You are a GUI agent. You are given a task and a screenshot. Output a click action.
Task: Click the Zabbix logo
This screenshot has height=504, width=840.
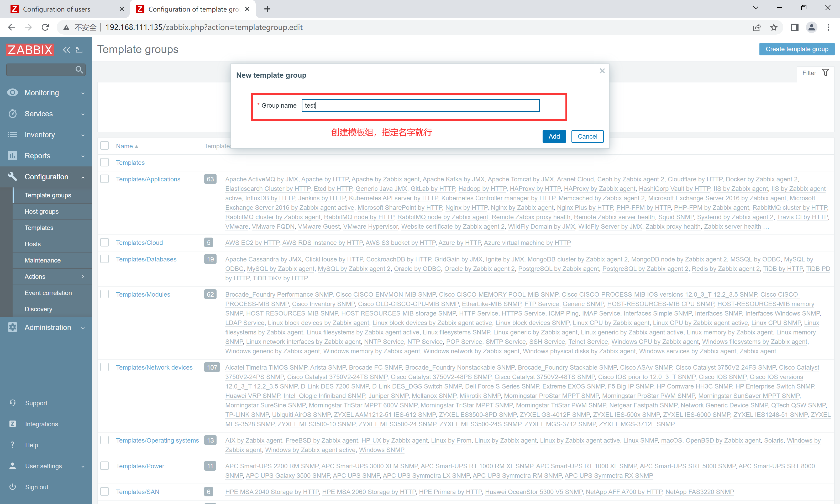(30, 50)
